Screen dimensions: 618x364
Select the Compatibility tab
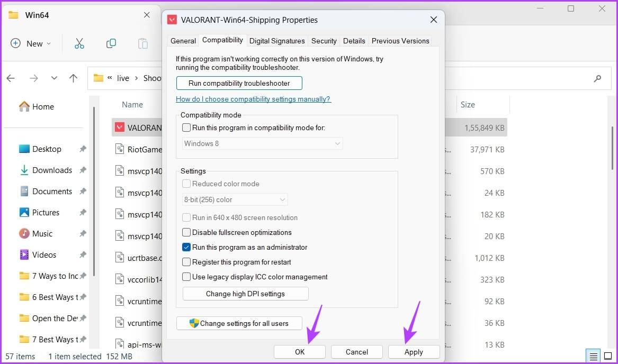(x=223, y=40)
